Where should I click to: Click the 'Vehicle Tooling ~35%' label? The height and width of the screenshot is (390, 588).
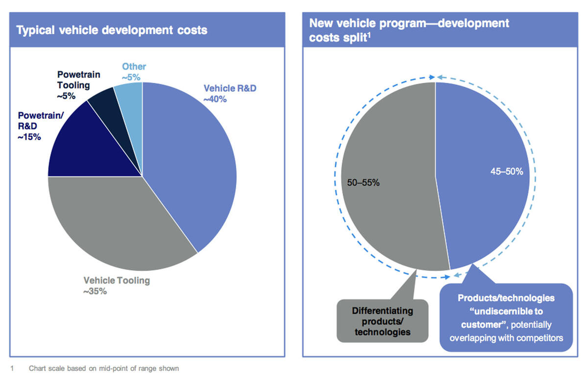click(117, 286)
